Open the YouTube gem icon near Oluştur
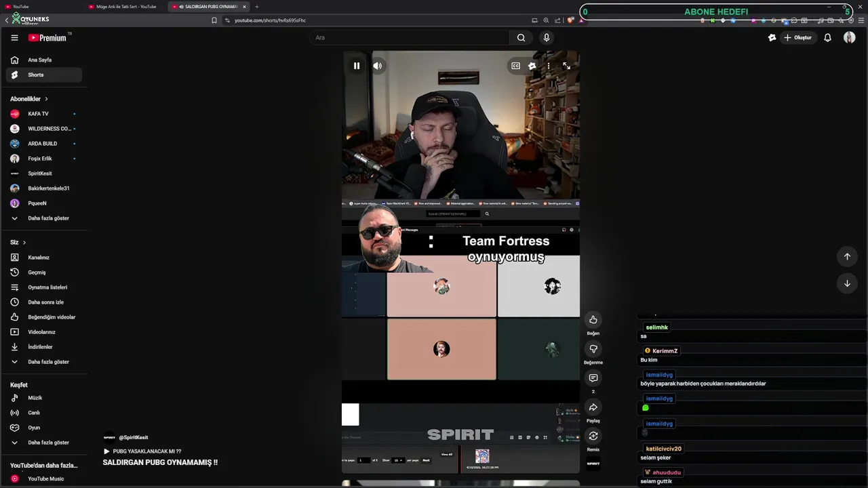868x488 pixels. [772, 38]
